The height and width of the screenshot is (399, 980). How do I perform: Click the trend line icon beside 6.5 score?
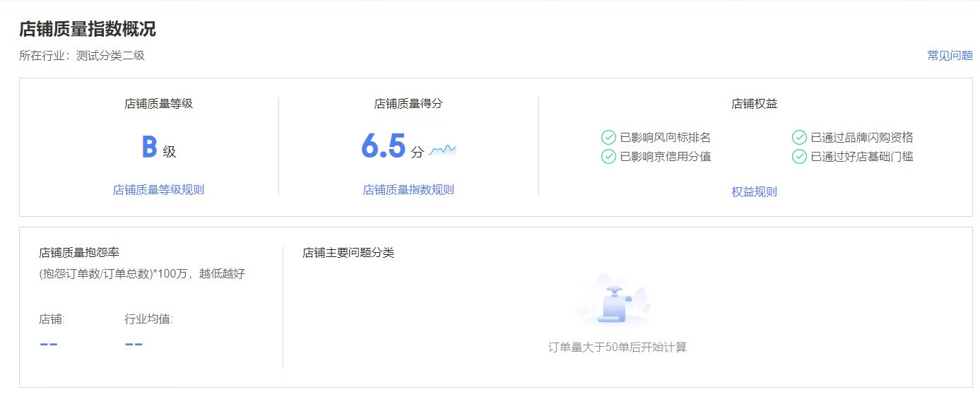coord(442,150)
